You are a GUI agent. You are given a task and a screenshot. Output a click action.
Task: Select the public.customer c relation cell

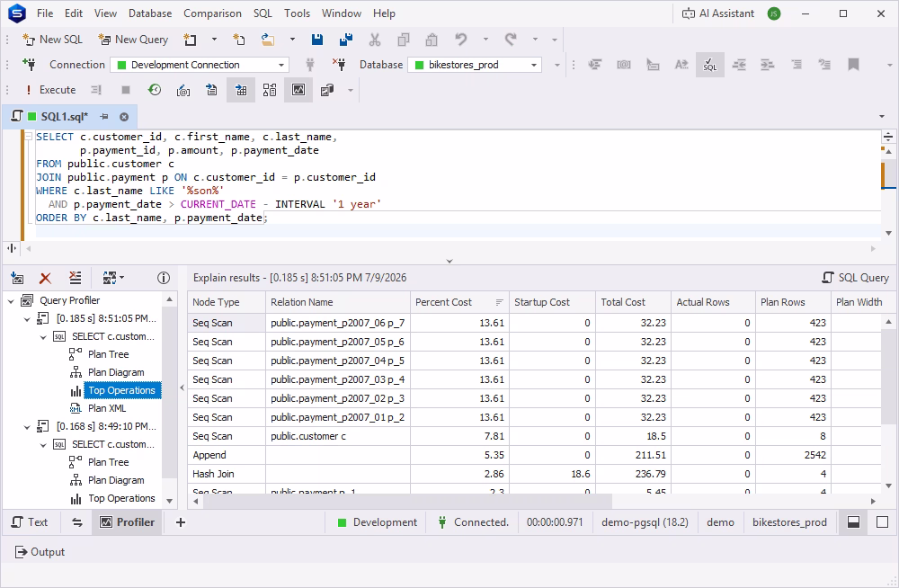(x=338, y=437)
